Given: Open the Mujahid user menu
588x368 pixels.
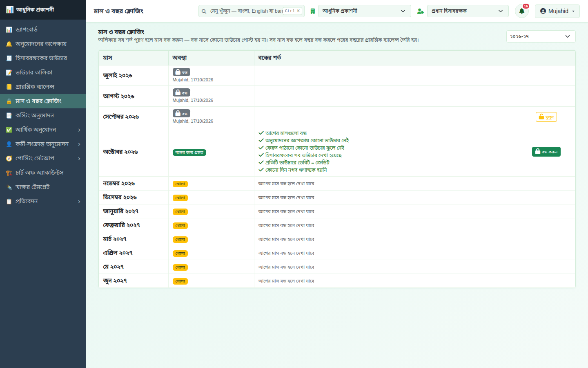Looking at the screenshot, I should click(557, 11).
